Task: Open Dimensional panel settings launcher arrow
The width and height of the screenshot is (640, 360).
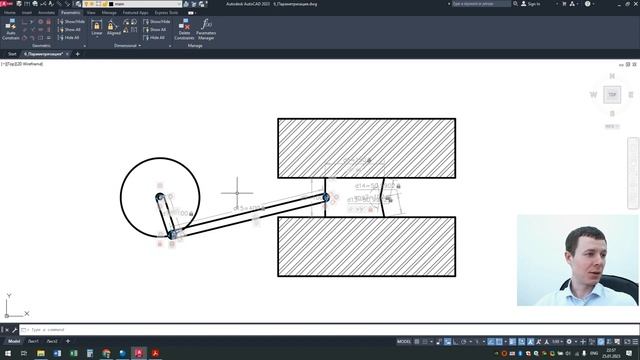Action: (170, 46)
